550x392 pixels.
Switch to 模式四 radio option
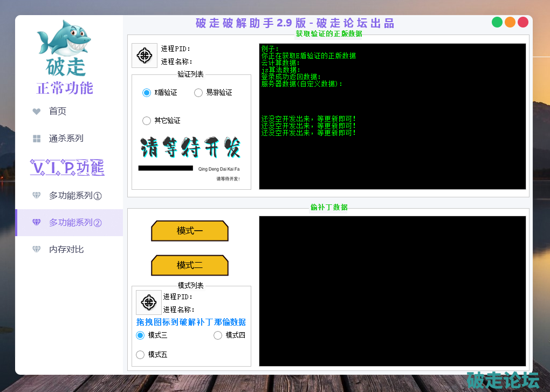coord(218,335)
